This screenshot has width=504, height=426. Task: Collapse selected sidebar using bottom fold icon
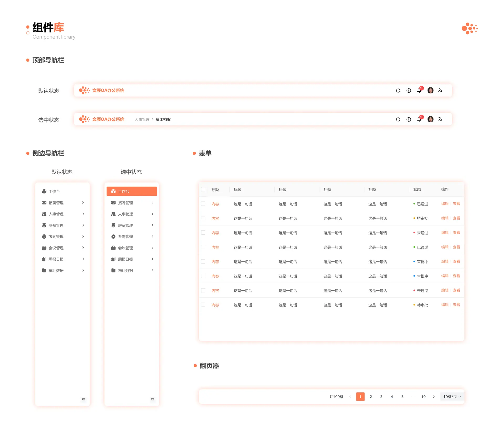click(x=153, y=400)
